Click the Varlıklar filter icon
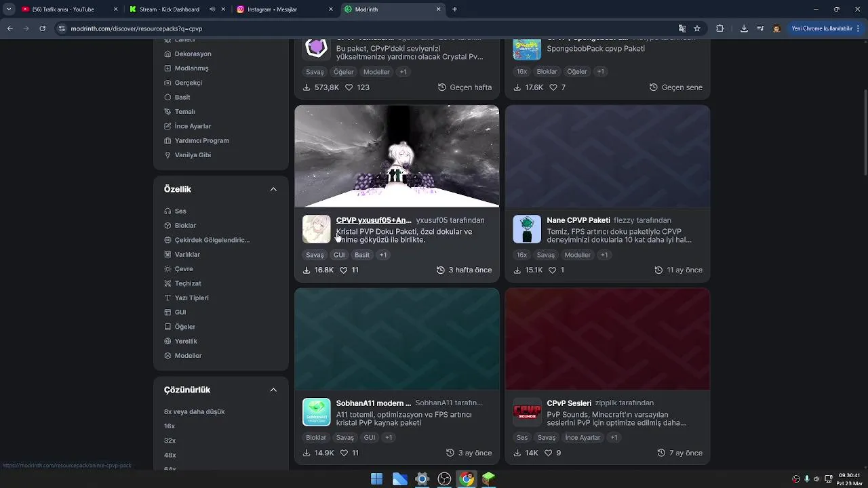 coord(167,254)
